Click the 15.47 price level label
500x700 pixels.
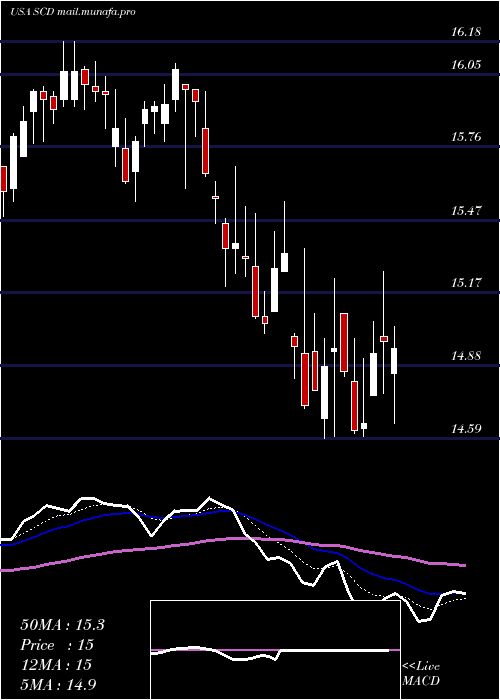466,210
